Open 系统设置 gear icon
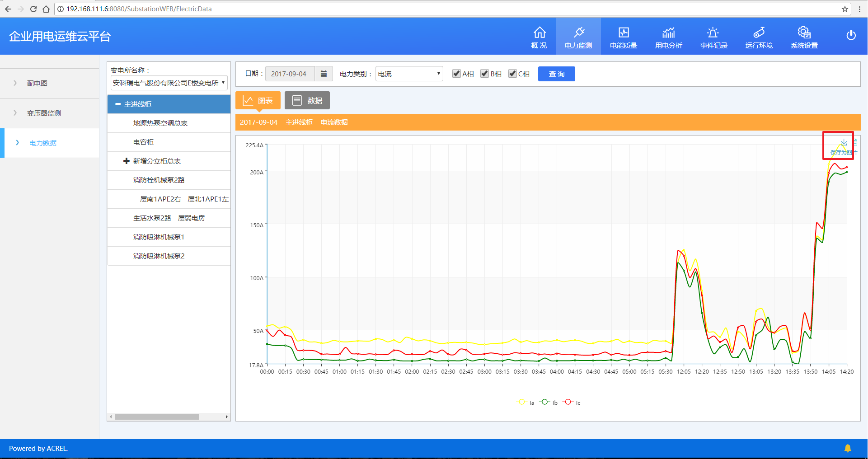This screenshot has width=868, height=459. click(x=804, y=33)
